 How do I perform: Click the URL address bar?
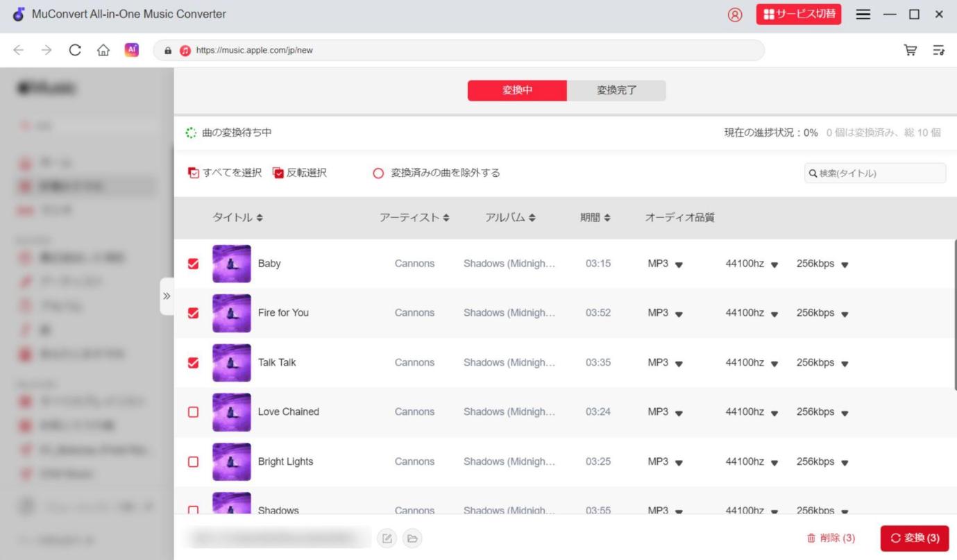458,51
